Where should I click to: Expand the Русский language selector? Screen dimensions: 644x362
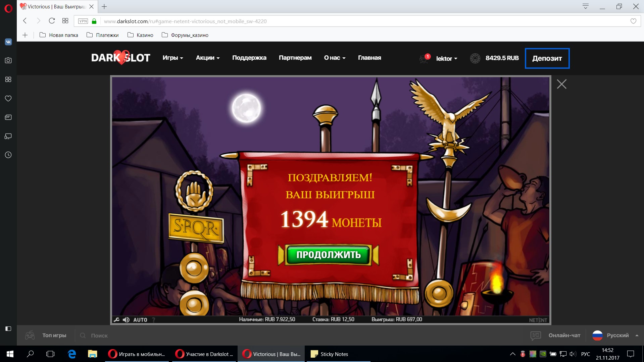(x=615, y=335)
